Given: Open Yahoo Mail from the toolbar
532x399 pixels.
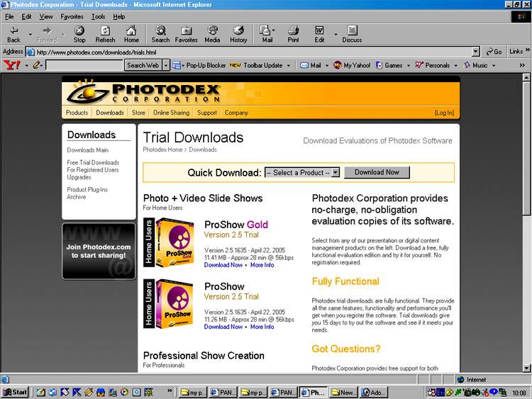Looking at the screenshot, I should point(311,65).
